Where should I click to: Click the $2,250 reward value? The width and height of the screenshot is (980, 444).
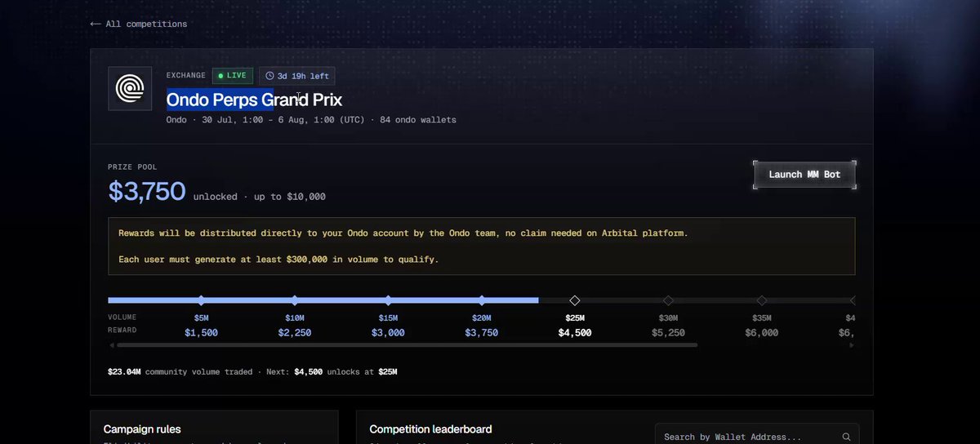[295, 333]
